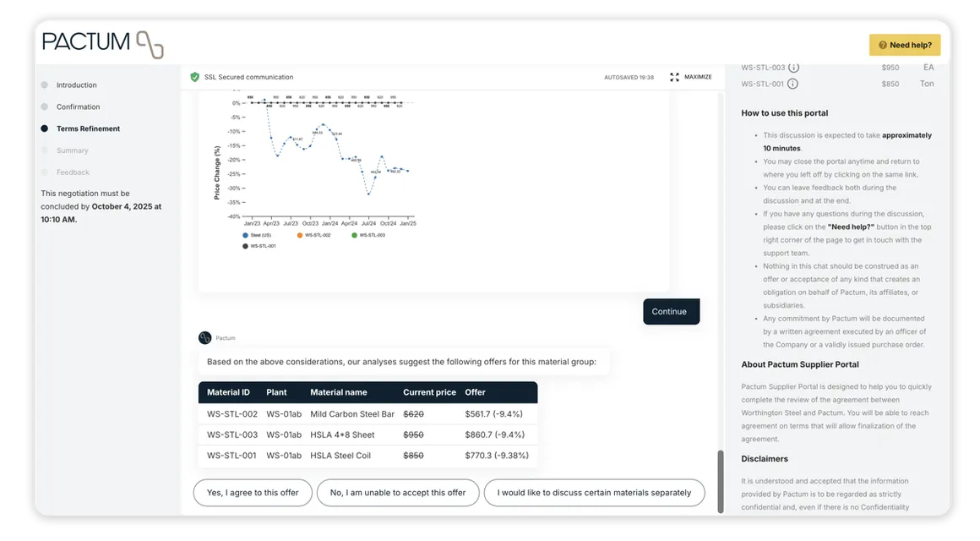Screen dimensions: 980x541
Task: Click the struck-through $620 current price
Action: tap(413, 414)
